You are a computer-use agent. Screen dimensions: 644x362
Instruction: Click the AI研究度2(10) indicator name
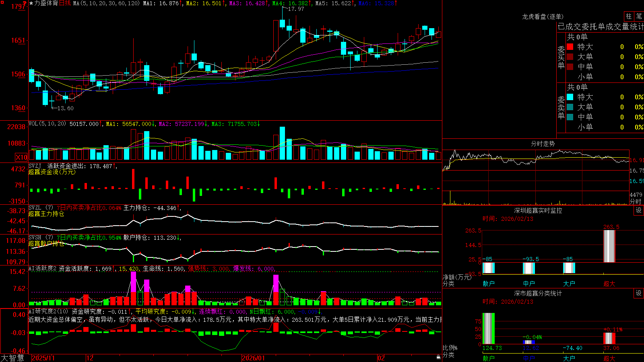pos(49,311)
